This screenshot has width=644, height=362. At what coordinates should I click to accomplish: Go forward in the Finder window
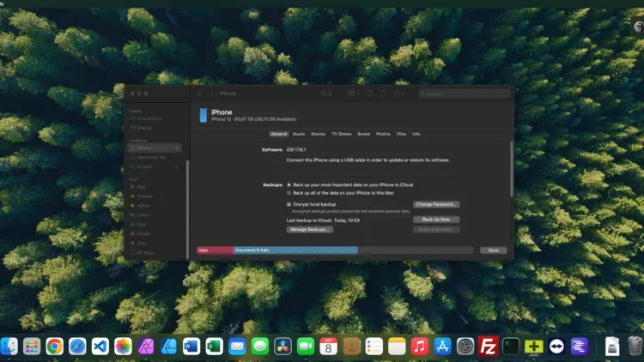(x=211, y=94)
